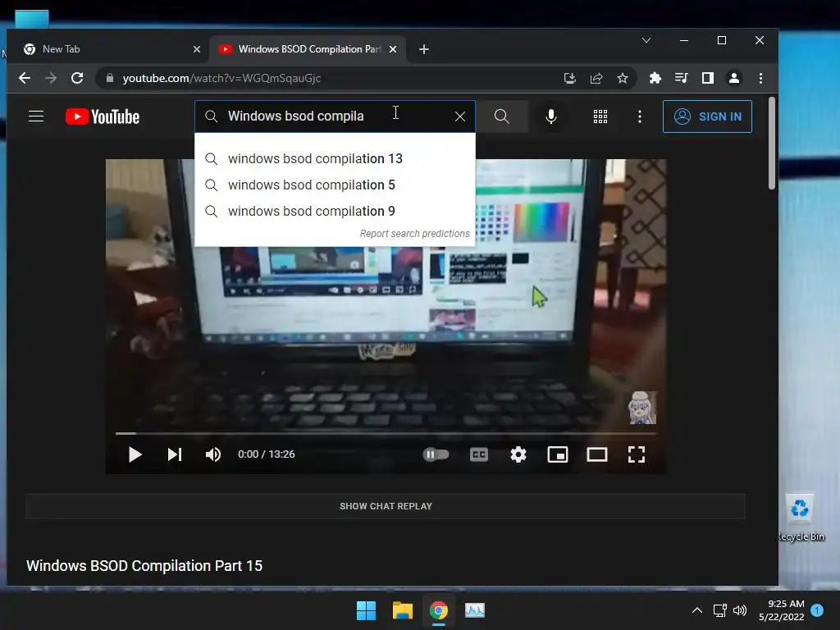The height and width of the screenshot is (630, 840).
Task: Select suggestion windows bsod compilation 13
Action: coord(335,158)
